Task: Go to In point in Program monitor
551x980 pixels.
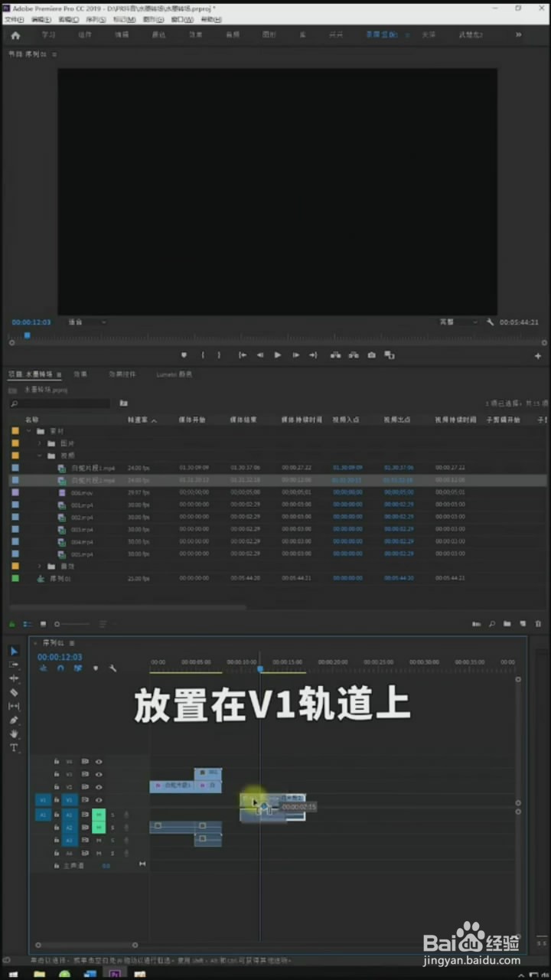Action: pos(242,355)
